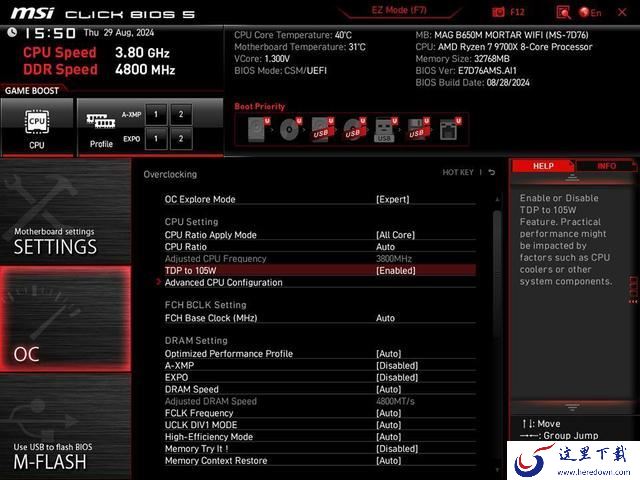Change language via the En globe icon
The height and width of the screenshot is (480, 640).
coord(590,13)
